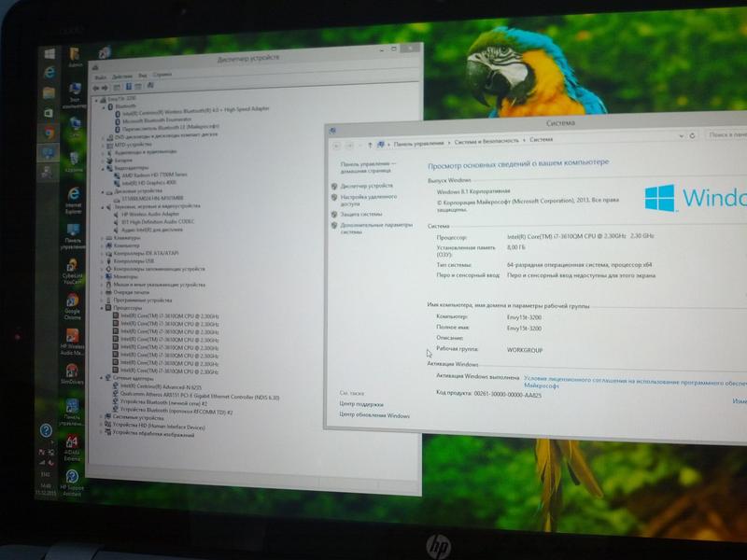Open Internet Explorer from the taskbar
This screenshot has width=747, height=560.
point(48,73)
